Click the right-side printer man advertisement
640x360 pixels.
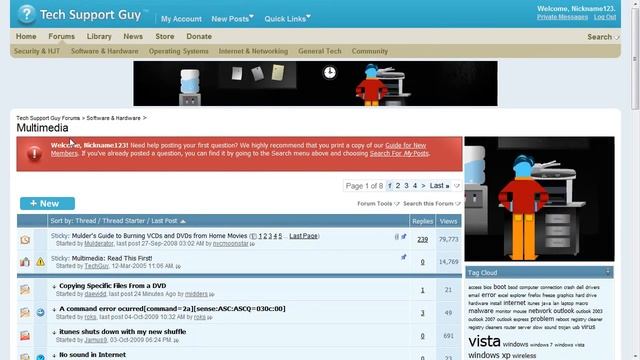point(539,199)
